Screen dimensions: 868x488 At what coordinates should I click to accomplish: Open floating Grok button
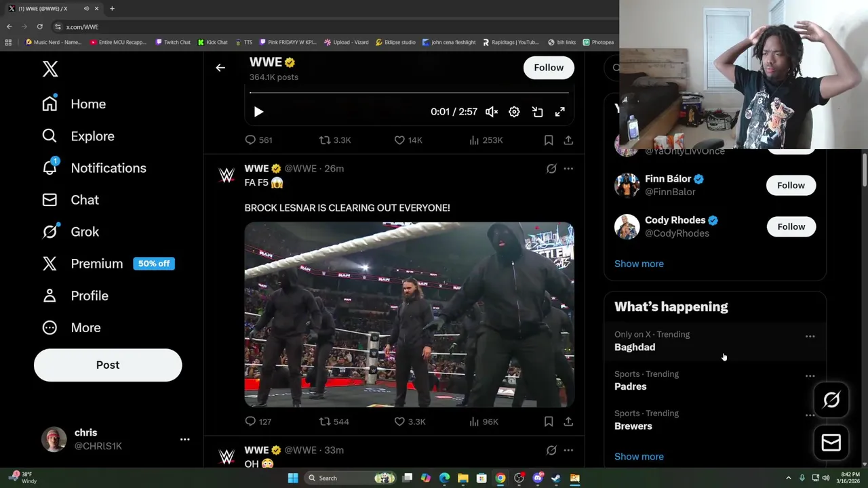pos(831,400)
